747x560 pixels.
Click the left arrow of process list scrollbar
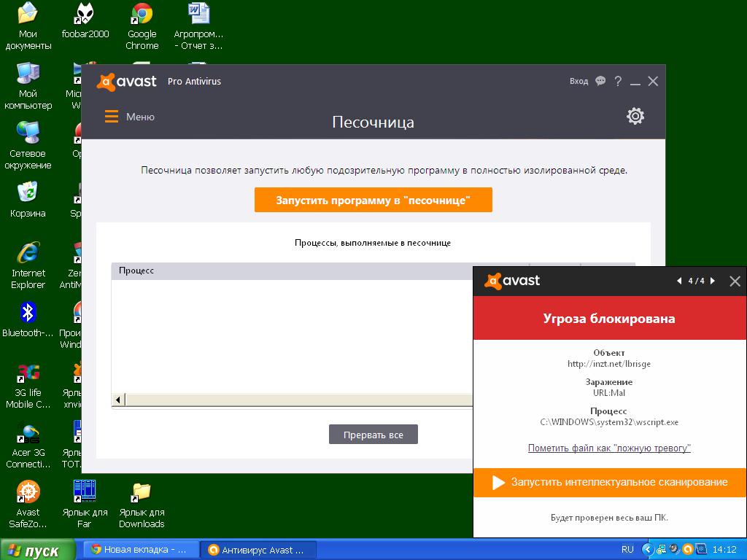(118, 400)
